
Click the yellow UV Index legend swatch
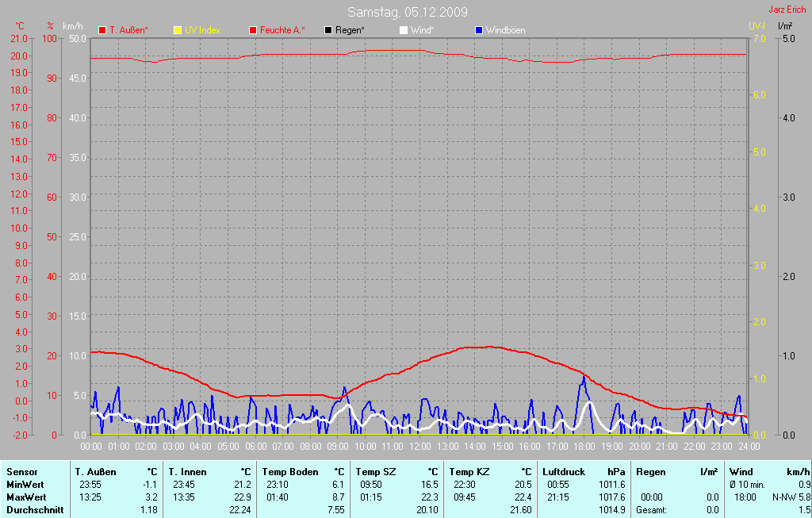click(x=178, y=30)
